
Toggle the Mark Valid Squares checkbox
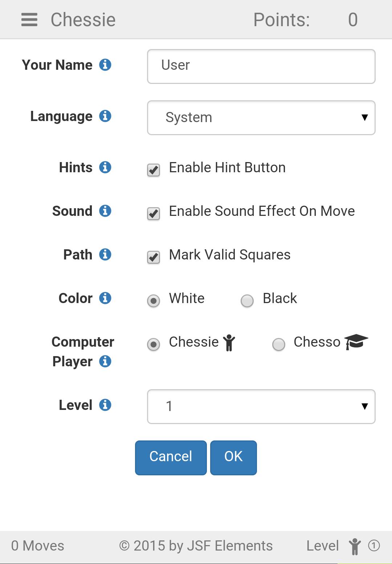tap(154, 257)
